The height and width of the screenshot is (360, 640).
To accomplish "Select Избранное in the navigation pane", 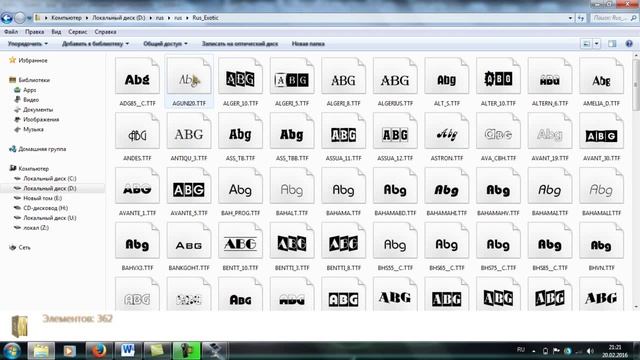I will pyautogui.click(x=33, y=60).
